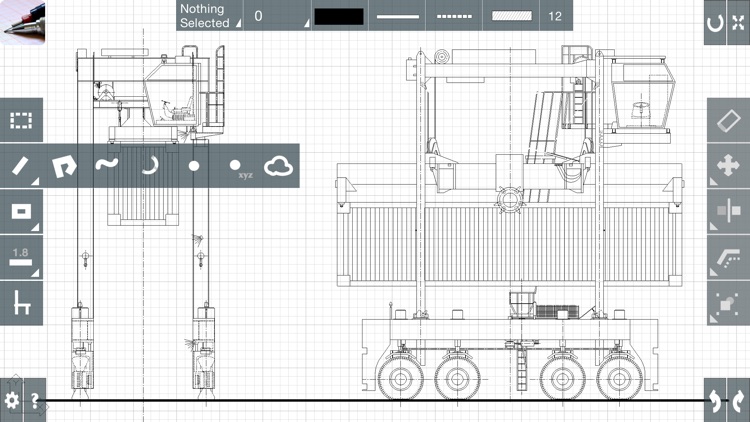Image resolution: width=750 pixels, height=422 pixels.
Task: Choose the point tool
Action: click(193, 166)
